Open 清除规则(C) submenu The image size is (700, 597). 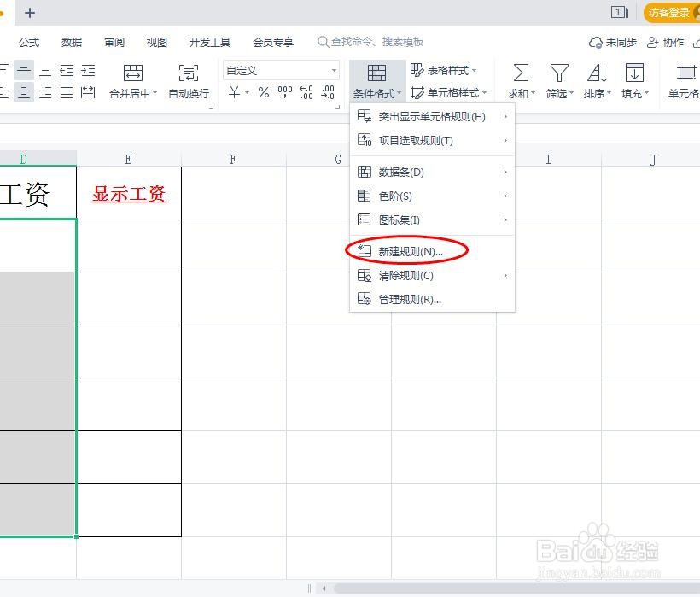coord(432,276)
